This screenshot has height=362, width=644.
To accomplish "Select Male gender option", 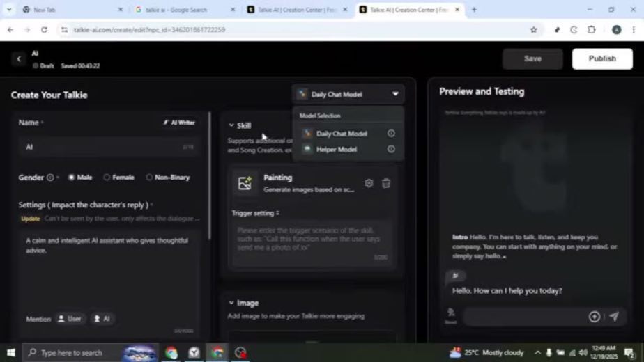I will 80,178.
